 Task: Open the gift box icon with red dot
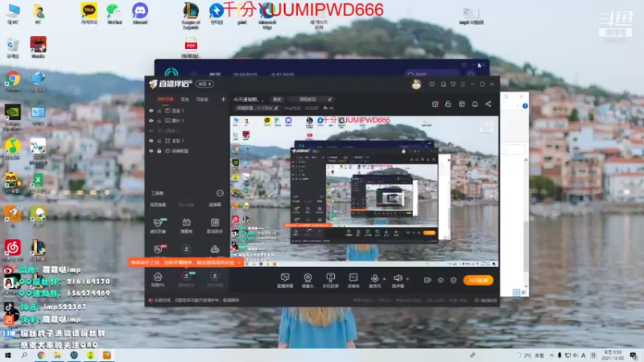click(435, 105)
